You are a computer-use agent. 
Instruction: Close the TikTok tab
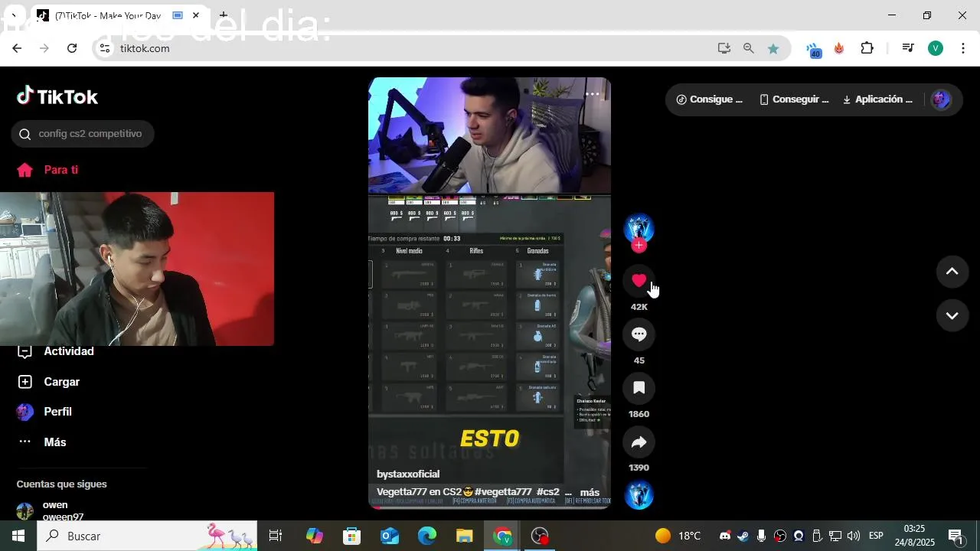196,15
